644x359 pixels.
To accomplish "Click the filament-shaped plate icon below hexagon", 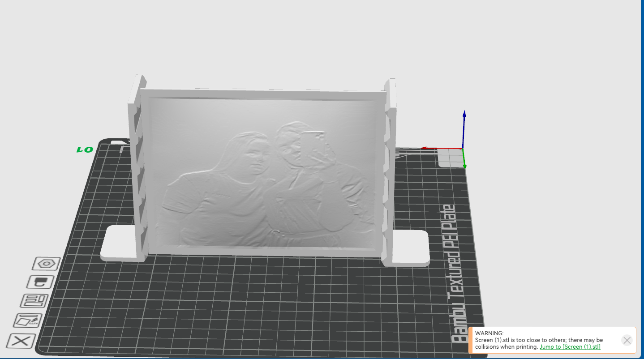I will (x=41, y=282).
